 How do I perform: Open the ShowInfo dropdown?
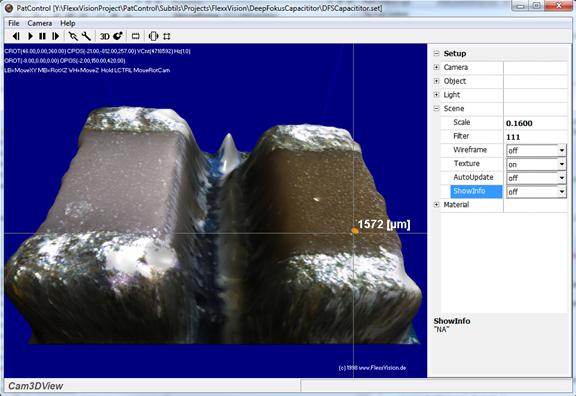point(561,192)
